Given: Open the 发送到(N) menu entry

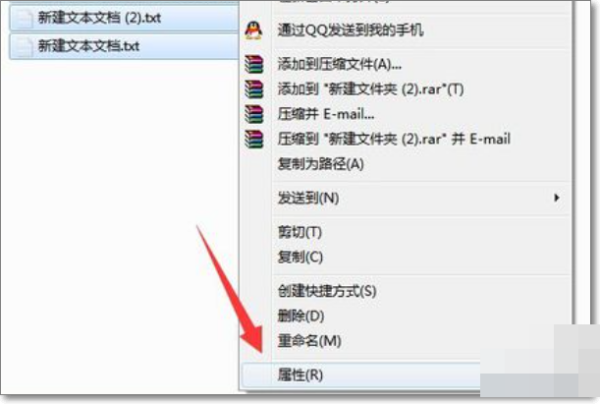Looking at the screenshot, I should tap(308, 198).
